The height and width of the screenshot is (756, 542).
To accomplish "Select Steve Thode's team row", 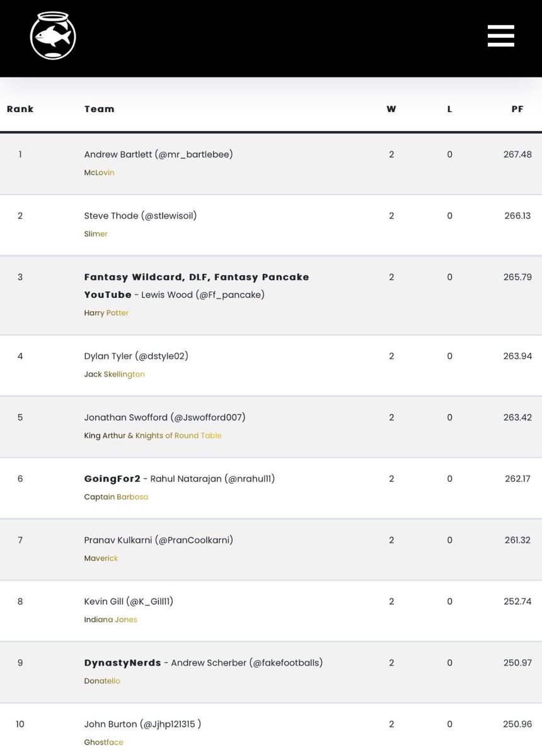I will coord(141,215).
